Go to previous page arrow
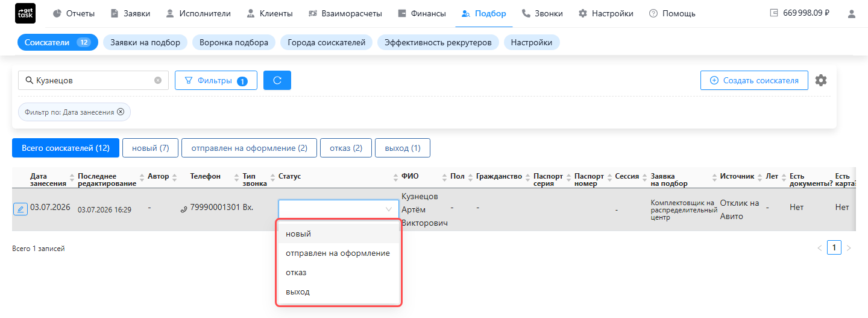 (x=819, y=247)
